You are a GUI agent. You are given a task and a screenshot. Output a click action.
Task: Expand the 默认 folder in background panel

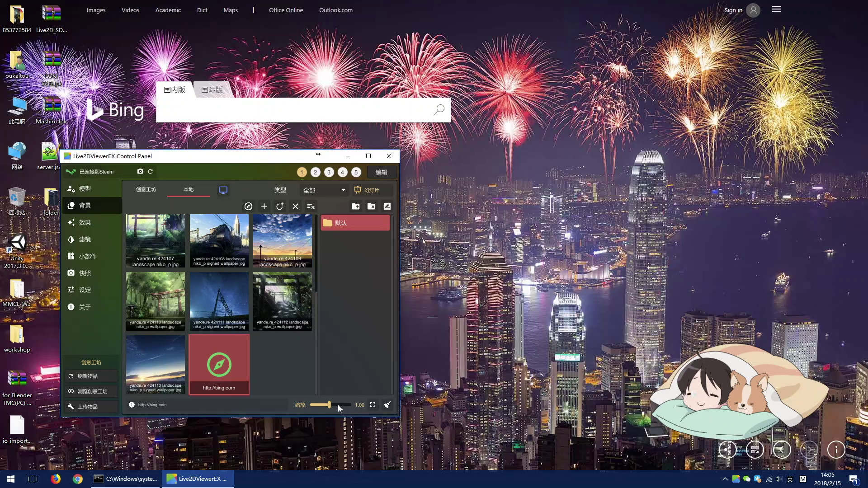(355, 222)
